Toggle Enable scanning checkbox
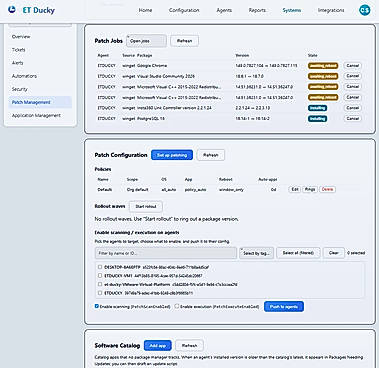 (x=97, y=306)
